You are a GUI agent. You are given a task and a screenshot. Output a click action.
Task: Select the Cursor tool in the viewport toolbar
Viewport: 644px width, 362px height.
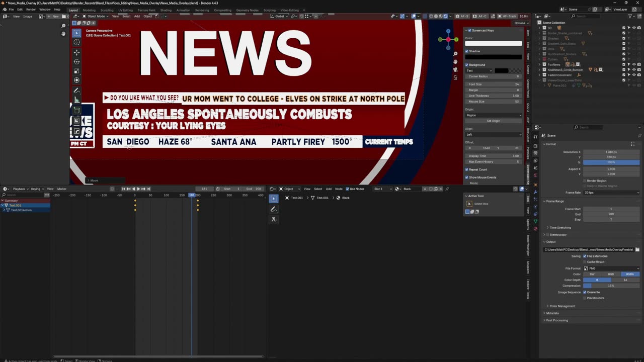[76, 43]
